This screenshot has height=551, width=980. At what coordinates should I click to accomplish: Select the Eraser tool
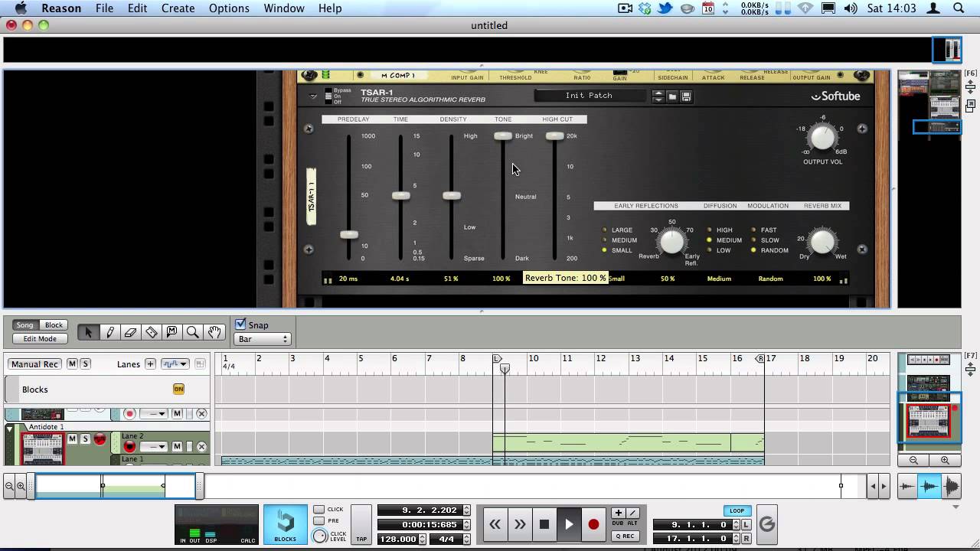130,332
